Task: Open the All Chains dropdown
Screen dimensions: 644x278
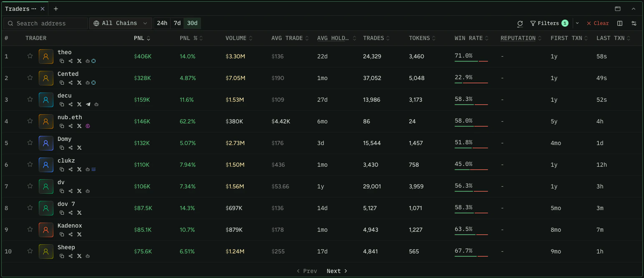Action: click(121, 23)
